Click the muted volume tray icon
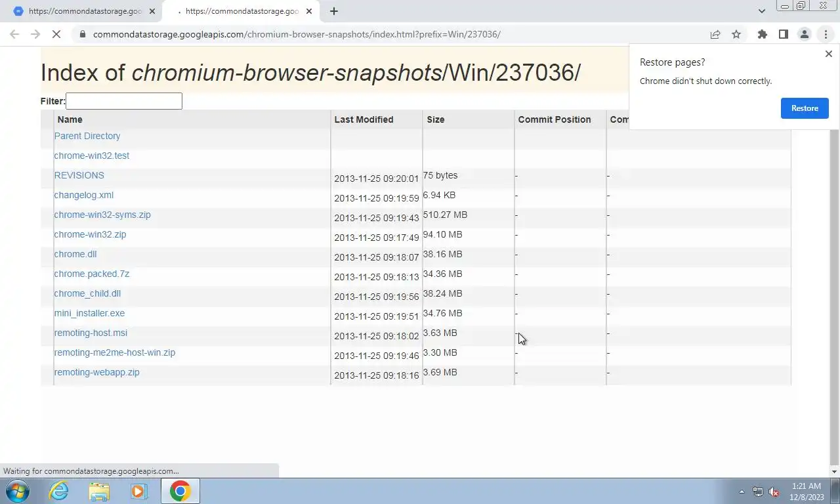The width and height of the screenshot is (840, 504). coord(774,492)
